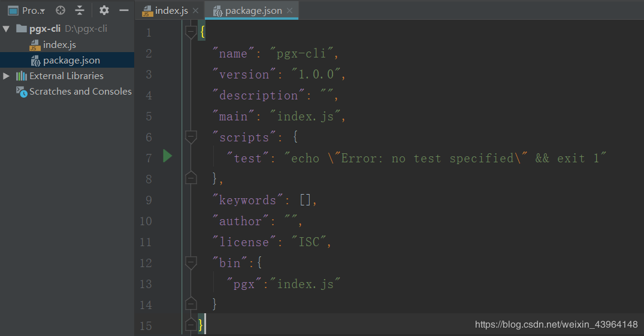
Task: Collapse the pgx-cli project folder
Action: 6,29
